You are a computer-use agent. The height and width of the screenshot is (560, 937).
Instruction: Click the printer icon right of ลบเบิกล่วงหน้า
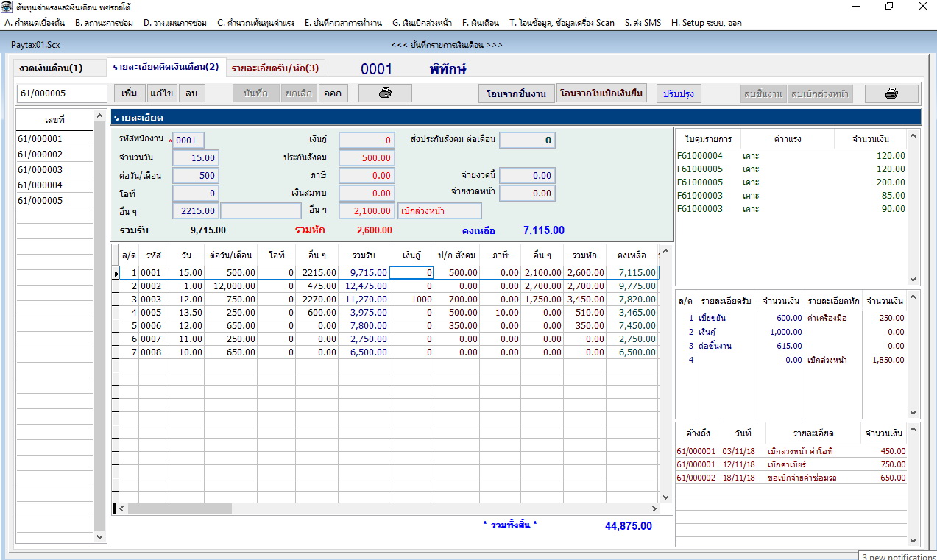[x=891, y=93]
